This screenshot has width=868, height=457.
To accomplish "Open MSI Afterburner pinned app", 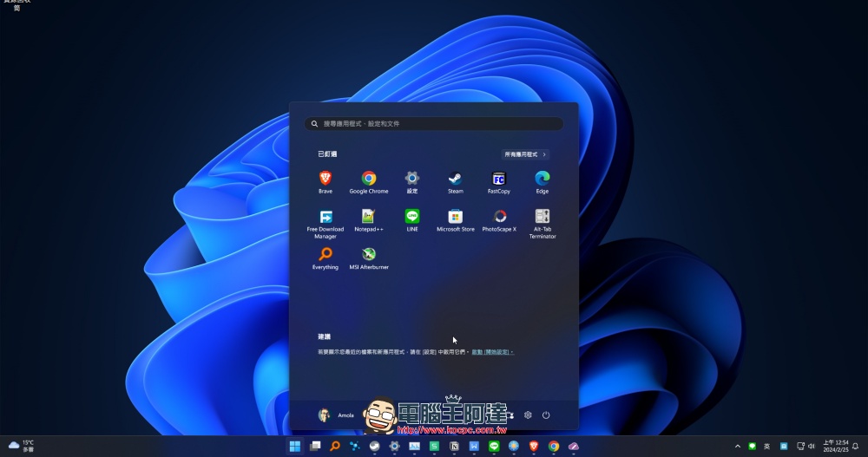I will [x=369, y=258].
